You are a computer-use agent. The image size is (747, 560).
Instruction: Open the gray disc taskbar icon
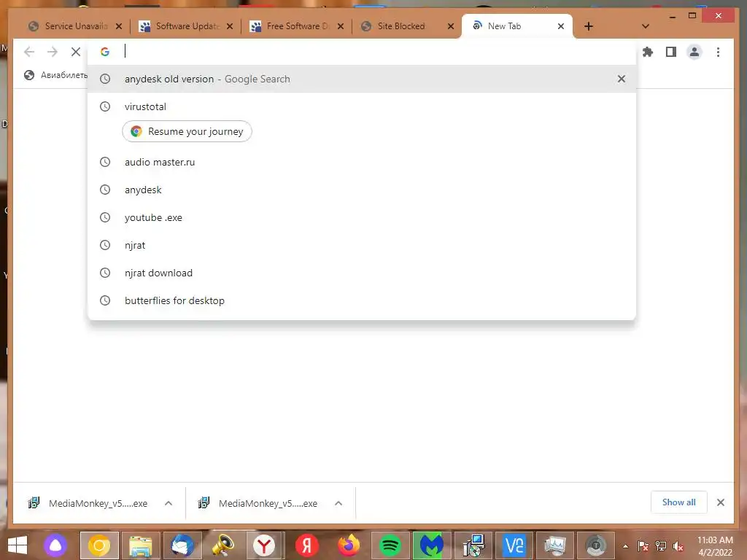coord(596,545)
